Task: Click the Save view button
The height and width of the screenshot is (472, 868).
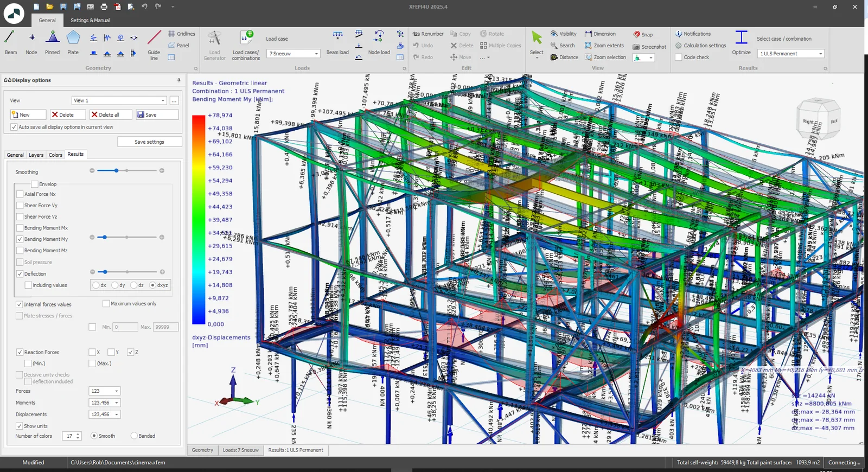Action: [157, 115]
